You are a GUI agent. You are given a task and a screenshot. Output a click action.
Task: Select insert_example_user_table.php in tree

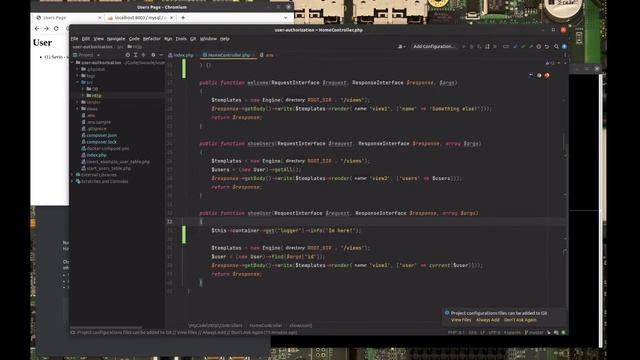point(116,162)
